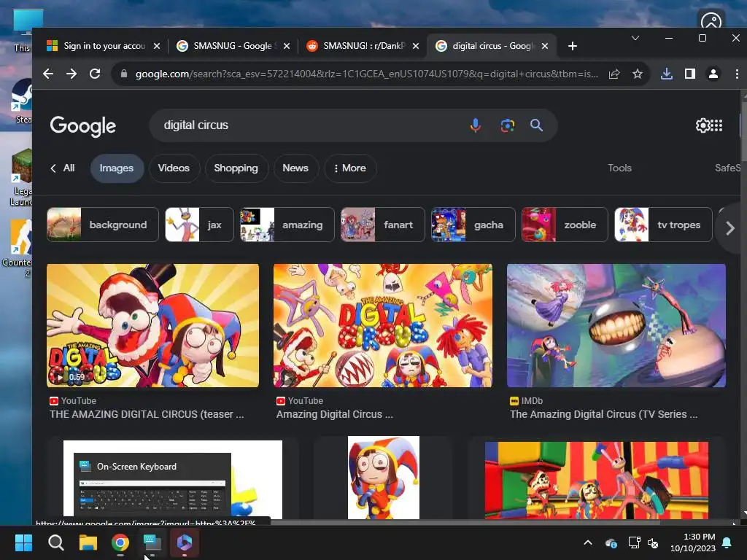Expand the More filters menu
The width and height of the screenshot is (747, 560).
350,168
